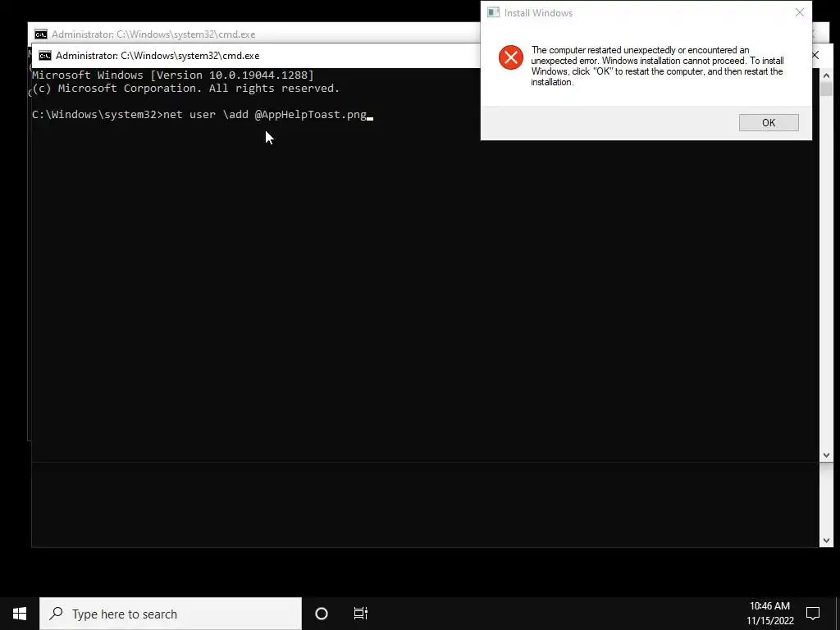The image size is (840, 630).
Task: Bring the back cmd.exe window to front via title
Action: pyautogui.click(x=153, y=34)
